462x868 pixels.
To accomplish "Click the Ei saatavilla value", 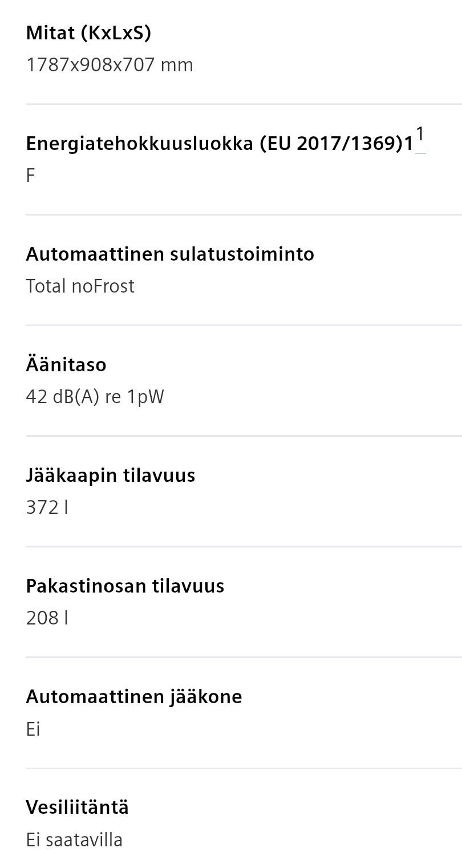I will click(x=74, y=839).
